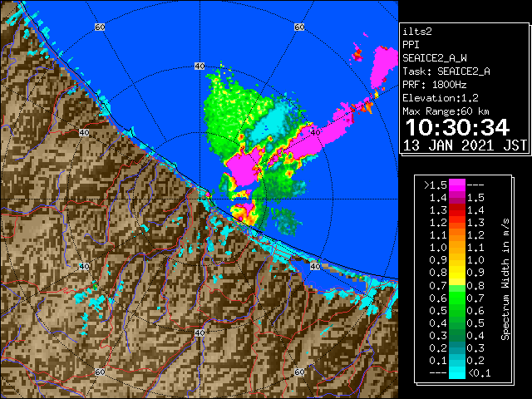Click the red 1.3 legend color band
Viewport: 532px width, 399px height.
click(456, 210)
